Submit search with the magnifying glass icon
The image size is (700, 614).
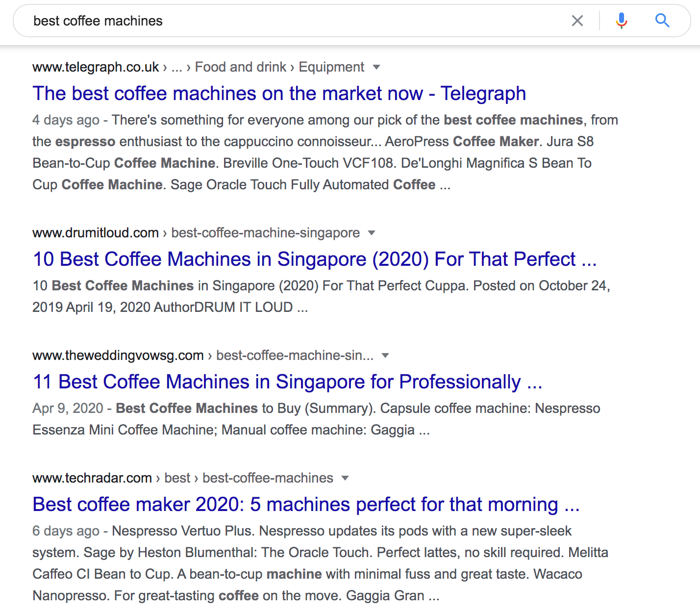click(662, 21)
